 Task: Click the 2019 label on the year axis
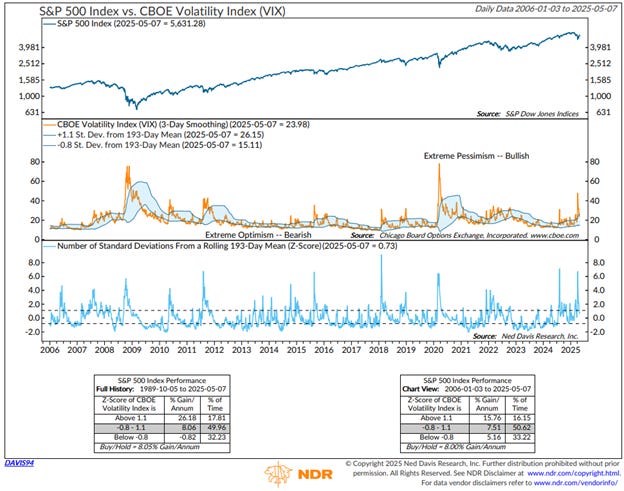(406, 350)
